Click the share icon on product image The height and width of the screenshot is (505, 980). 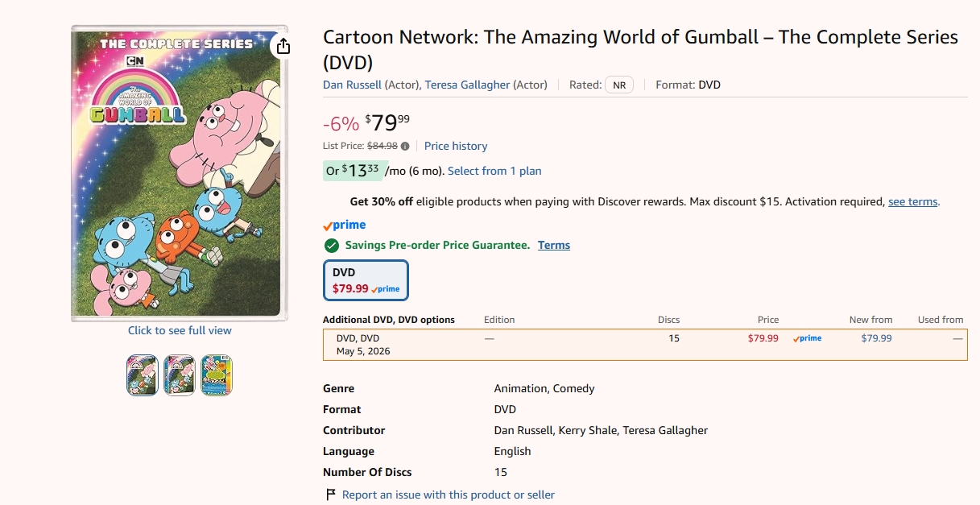tap(283, 47)
